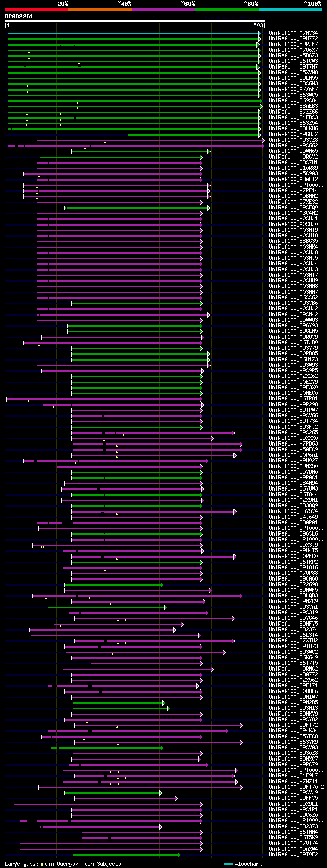Select the UniRef100_C6TJD0 label
The width and height of the screenshot is (327, 868).
coord(293,343)
